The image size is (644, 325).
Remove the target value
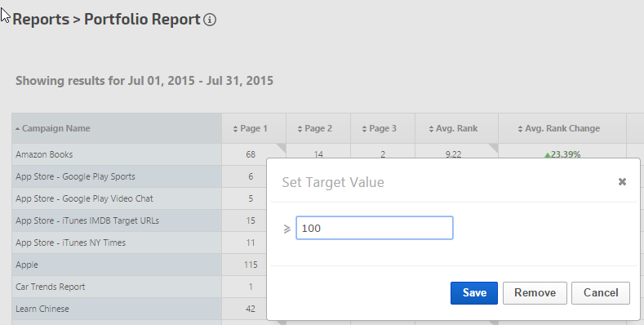click(x=535, y=293)
